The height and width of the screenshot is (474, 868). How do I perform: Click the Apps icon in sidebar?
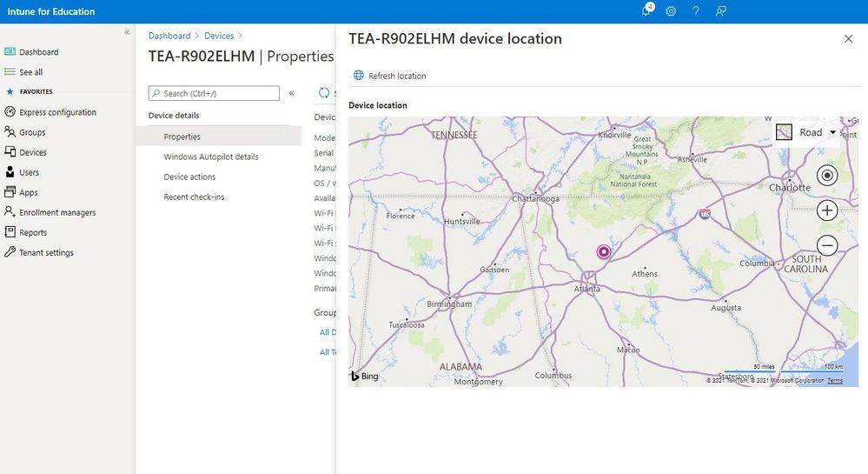pos(10,192)
